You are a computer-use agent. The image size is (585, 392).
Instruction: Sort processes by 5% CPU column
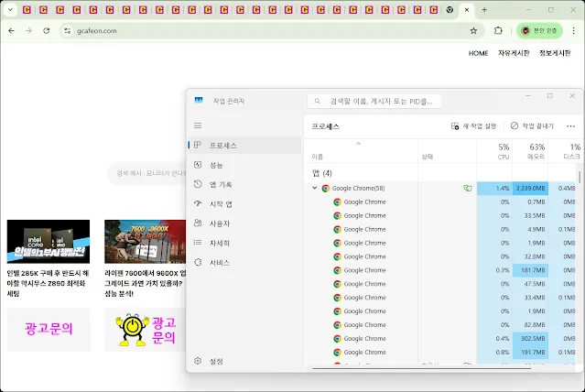click(494, 151)
